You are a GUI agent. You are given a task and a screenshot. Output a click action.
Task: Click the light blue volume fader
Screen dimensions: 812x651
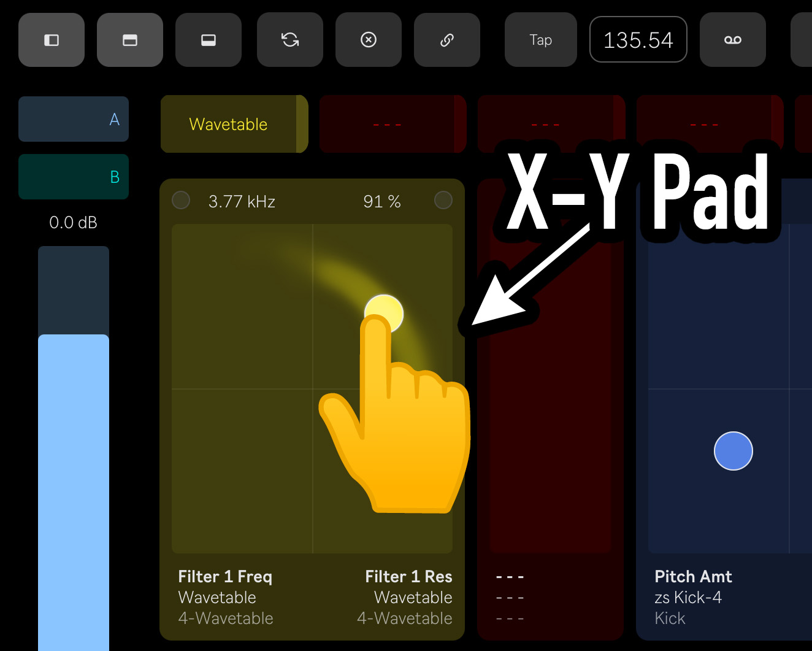tap(74, 492)
